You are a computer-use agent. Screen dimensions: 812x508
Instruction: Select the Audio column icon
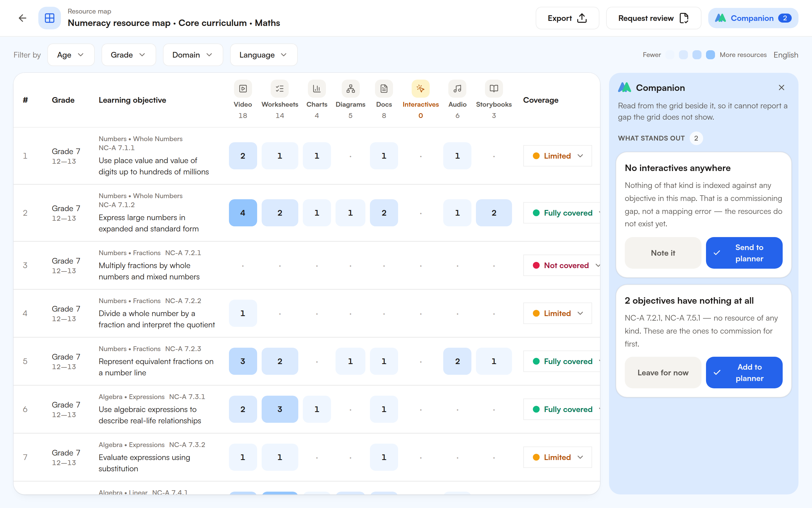[457, 89]
